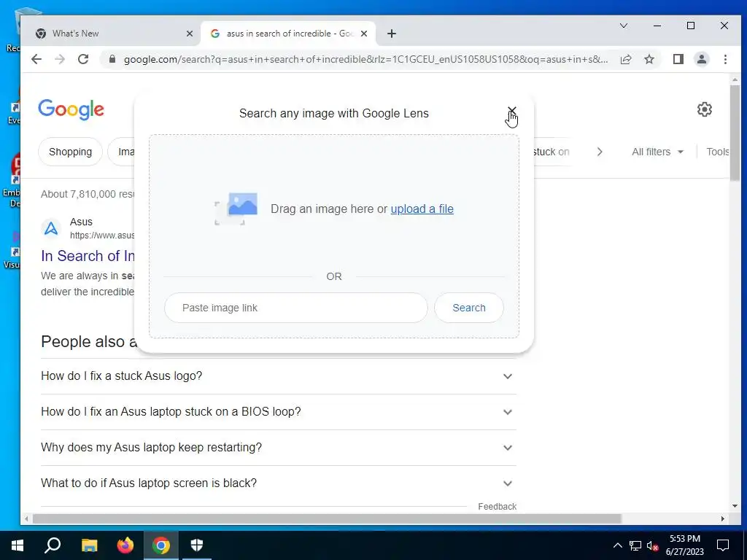
Task: Open Tools for search results
Action: (x=718, y=152)
